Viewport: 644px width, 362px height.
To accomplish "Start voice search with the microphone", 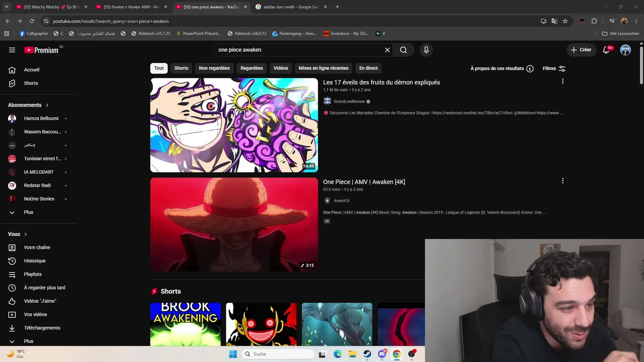I will click(426, 50).
